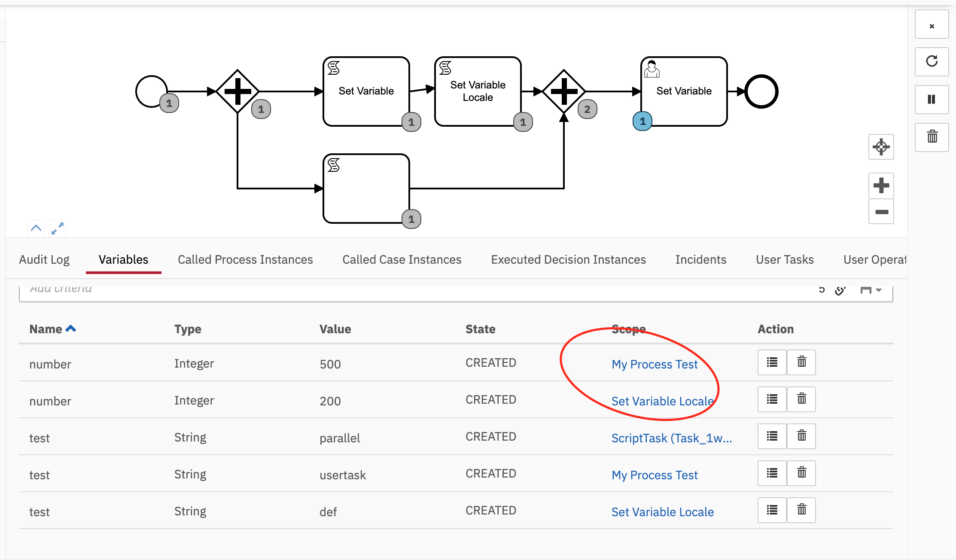This screenshot has width=956, height=560.
Task: Copy the search link via chain icon
Action: click(x=840, y=291)
